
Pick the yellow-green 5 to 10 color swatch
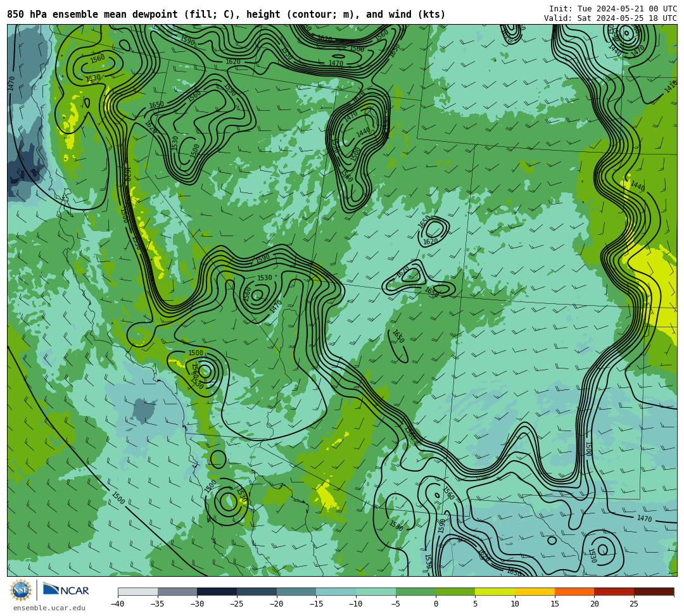(x=495, y=591)
